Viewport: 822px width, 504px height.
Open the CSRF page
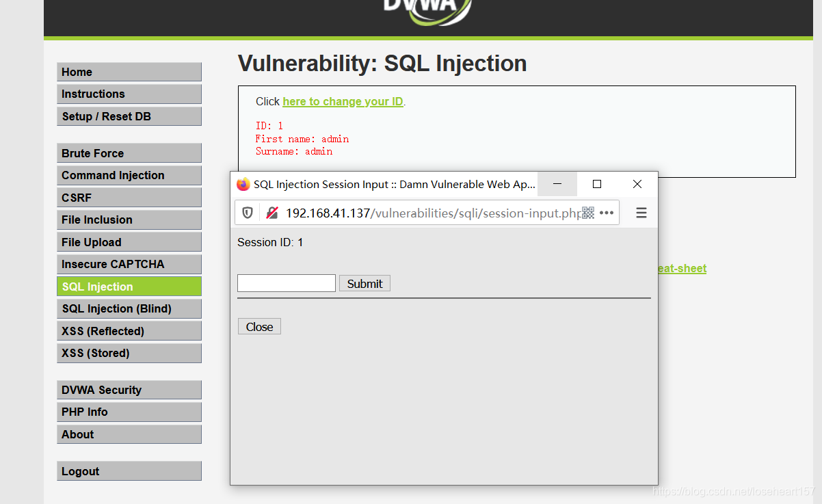129,198
